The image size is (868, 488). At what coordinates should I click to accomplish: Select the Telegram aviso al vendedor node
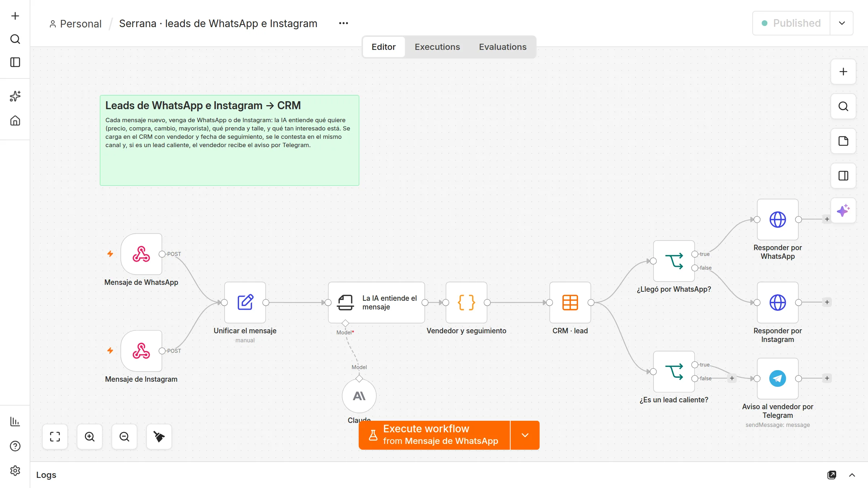[778, 378]
